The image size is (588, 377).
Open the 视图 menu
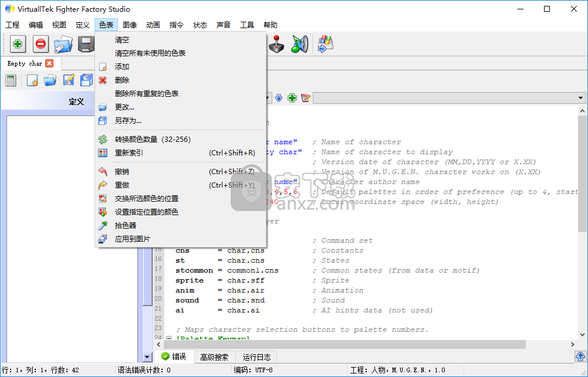[x=59, y=25]
